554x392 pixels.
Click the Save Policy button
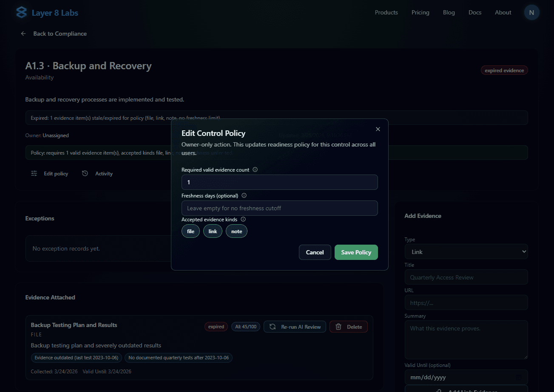pos(356,252)
